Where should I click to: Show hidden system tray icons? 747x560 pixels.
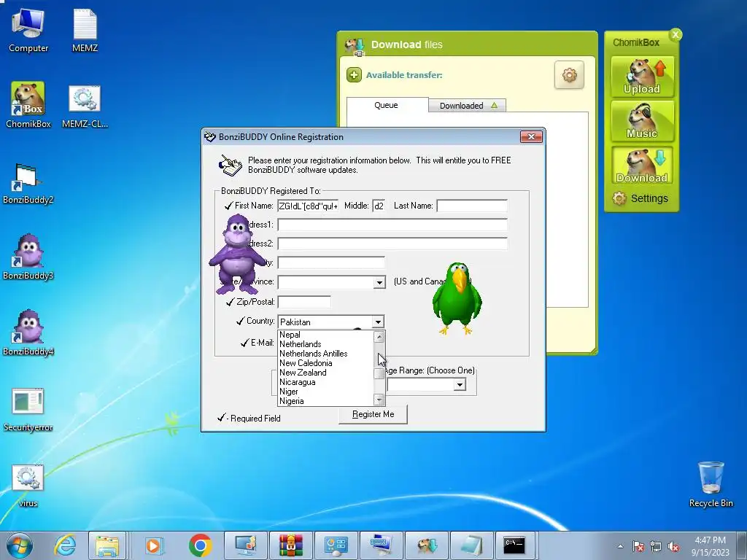(x=620, y=546)
